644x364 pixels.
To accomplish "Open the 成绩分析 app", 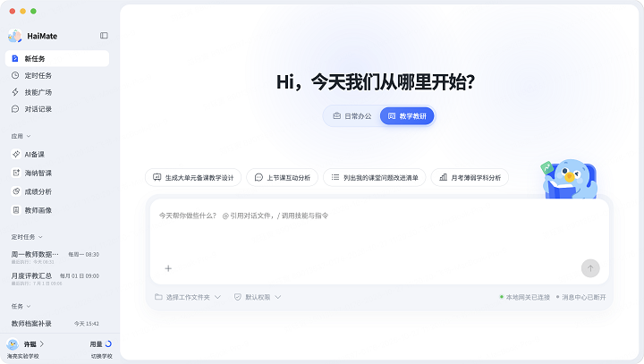I will [x=31, y=191].
